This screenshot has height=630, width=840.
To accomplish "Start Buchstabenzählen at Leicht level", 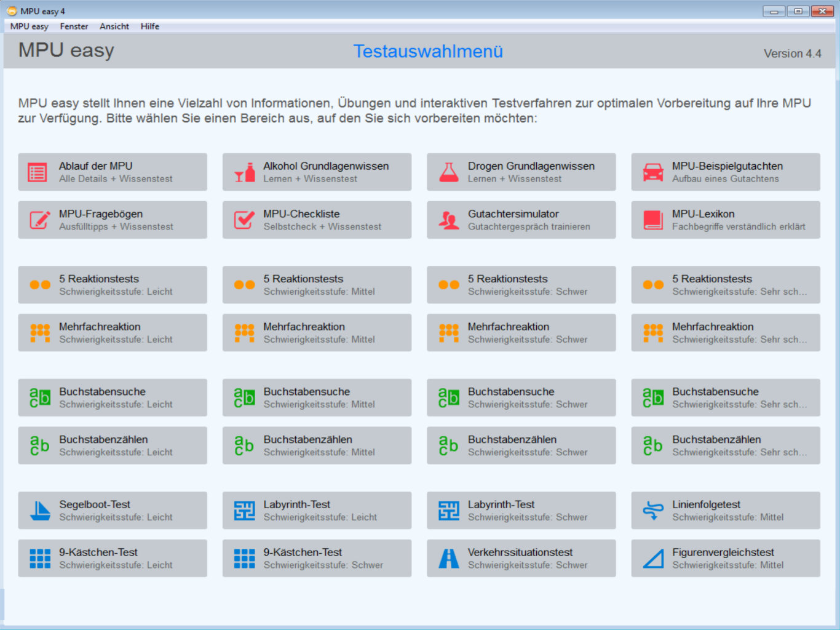I will (x=113, y=445).
